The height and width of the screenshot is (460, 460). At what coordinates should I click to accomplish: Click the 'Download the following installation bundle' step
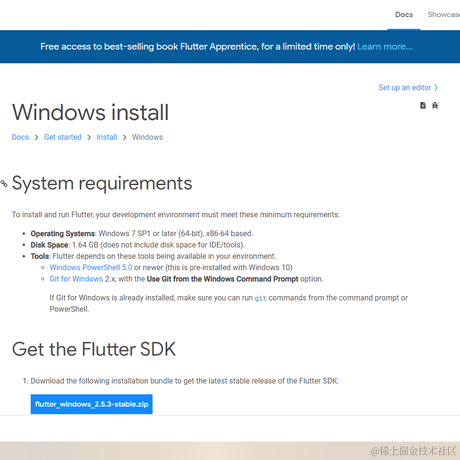pos(185,381)
